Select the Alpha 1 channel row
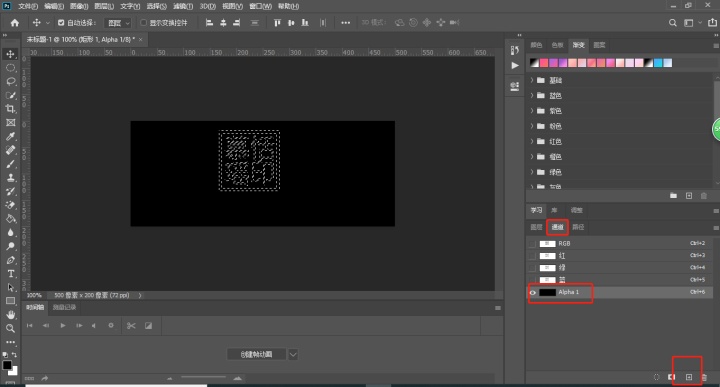Image resolution: width=720 pixels, height=387 pixels. point(620,292)
